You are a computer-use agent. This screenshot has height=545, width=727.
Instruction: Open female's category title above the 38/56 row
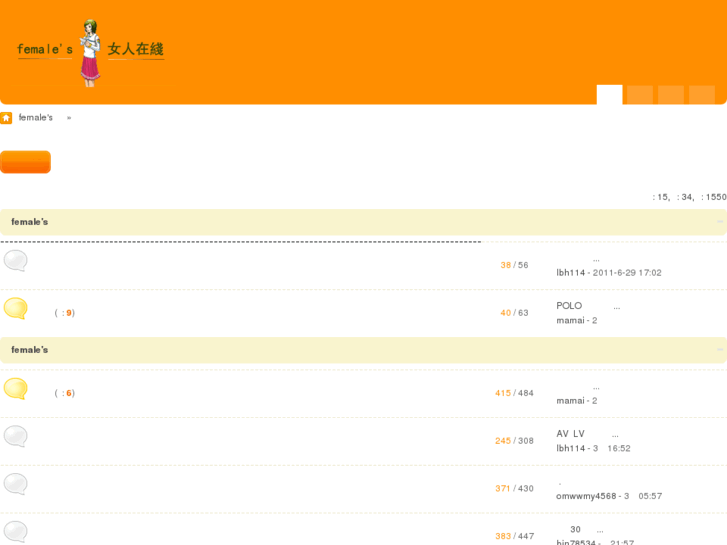tap(30, 222)
